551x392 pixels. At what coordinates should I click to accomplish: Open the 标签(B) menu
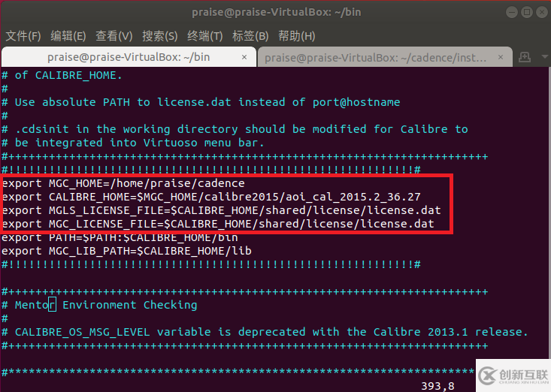(x=250, y=36)
